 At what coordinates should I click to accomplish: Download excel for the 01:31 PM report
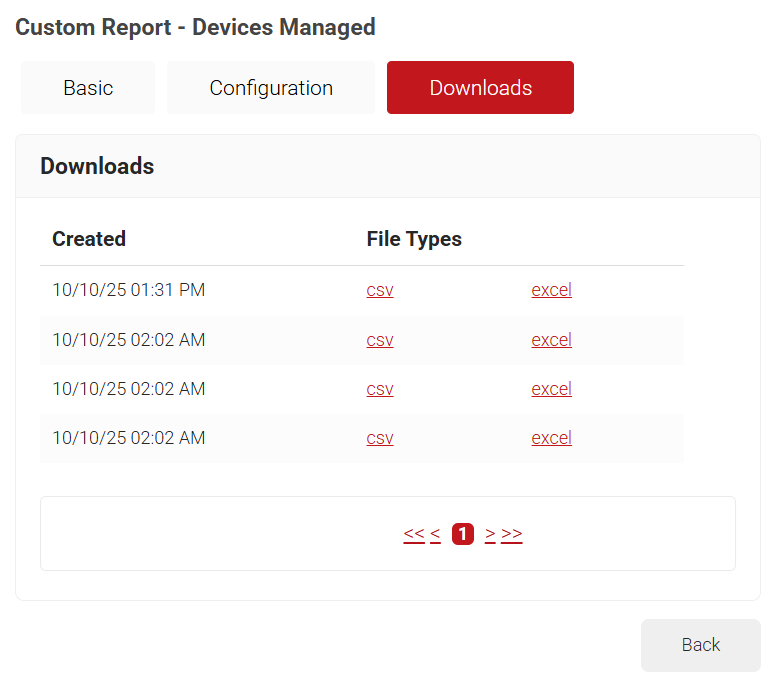(551, 291)
